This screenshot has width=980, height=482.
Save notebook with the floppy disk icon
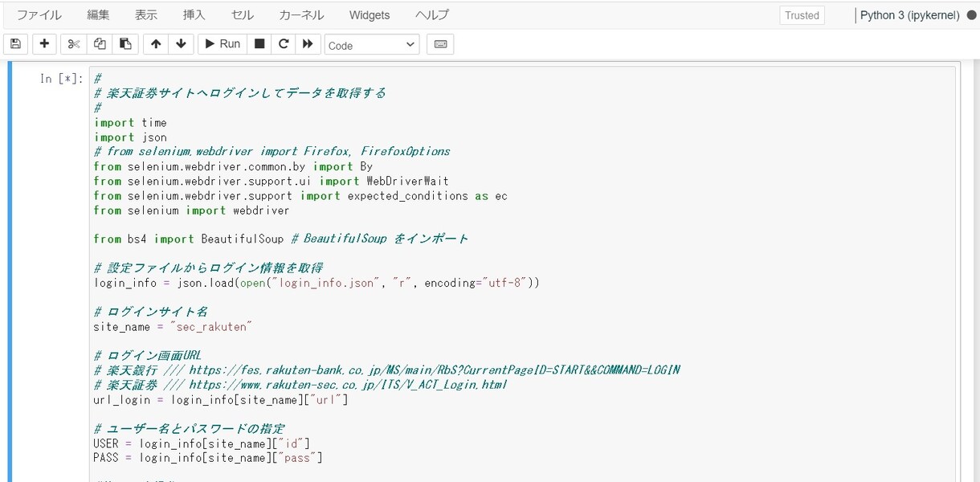(x=15, y=44)
